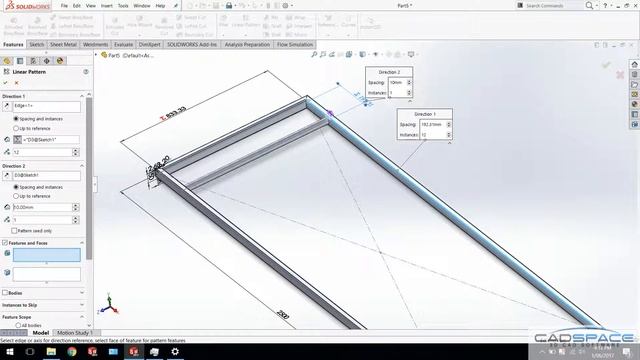Open File Explorer folder icon in task pane

pos(634,84)
